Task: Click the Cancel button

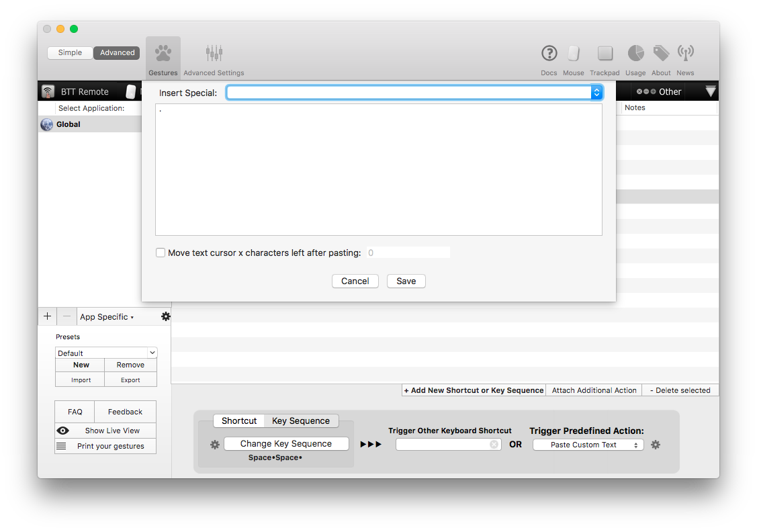Action: pos(355,281)
